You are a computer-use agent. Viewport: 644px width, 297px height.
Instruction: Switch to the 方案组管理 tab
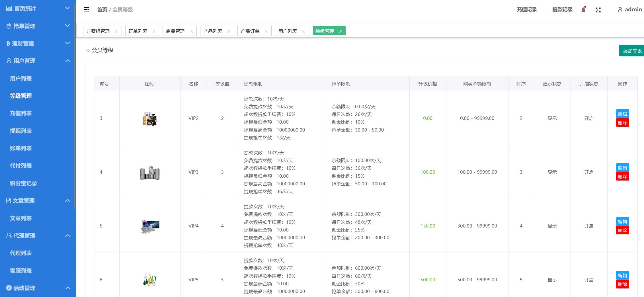point(98,31)
